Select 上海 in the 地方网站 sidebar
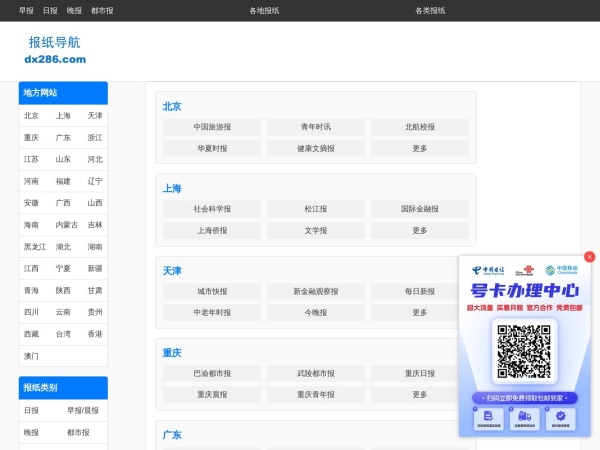 (x=63, y=116)
